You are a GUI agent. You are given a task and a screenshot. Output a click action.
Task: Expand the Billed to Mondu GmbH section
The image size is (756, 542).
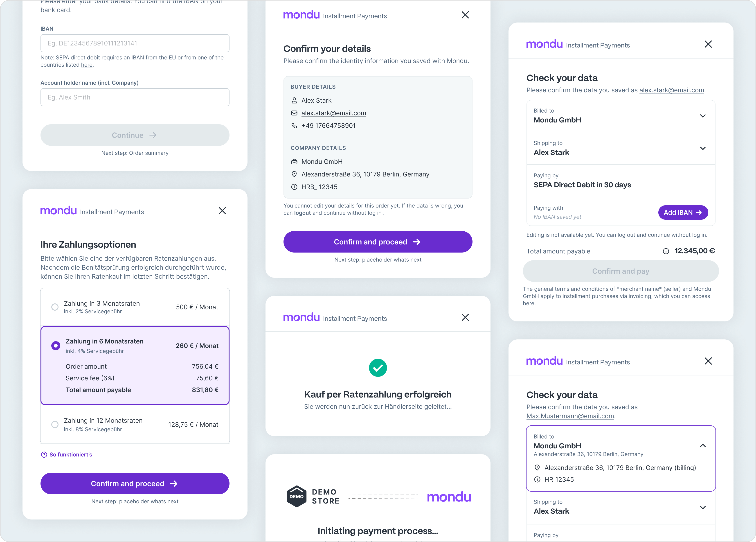(703, 116)
